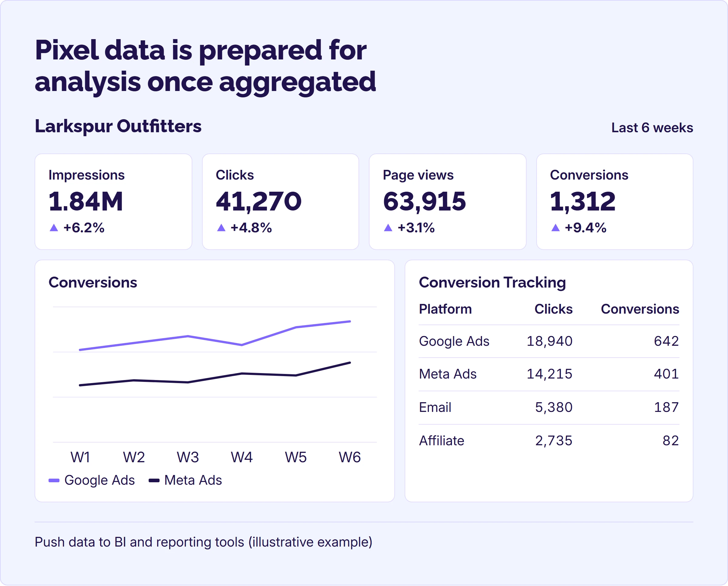
Task: Click the Conversions table column header
Action: coord(640,309)
